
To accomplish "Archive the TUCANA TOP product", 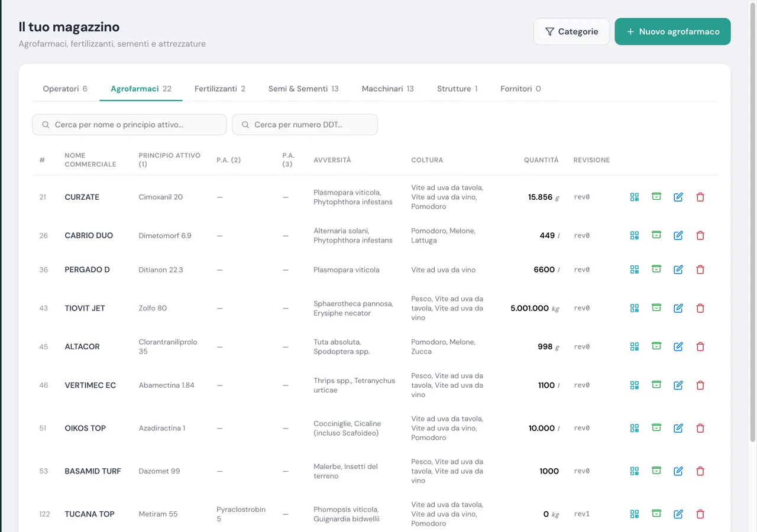I will tap(656, 514).
